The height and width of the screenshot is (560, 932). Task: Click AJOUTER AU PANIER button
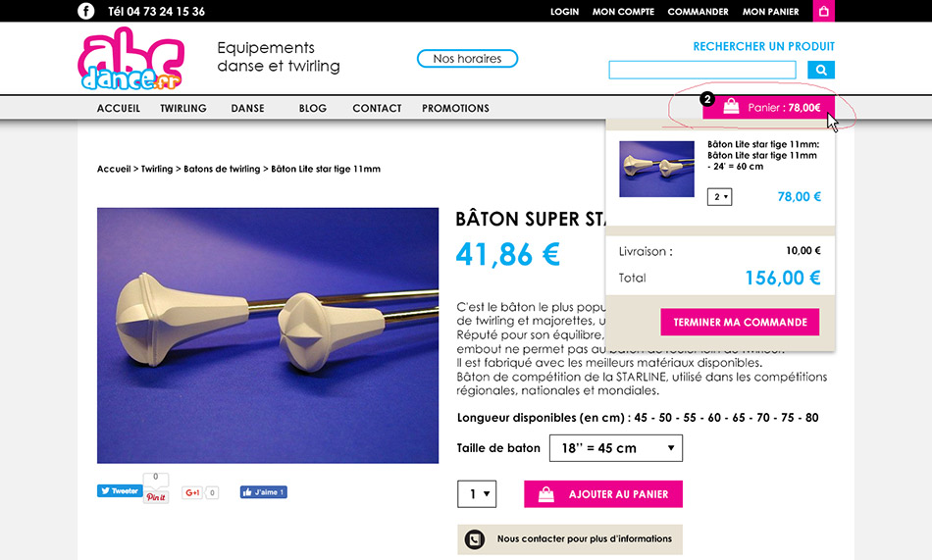click(x=603, y=494)
